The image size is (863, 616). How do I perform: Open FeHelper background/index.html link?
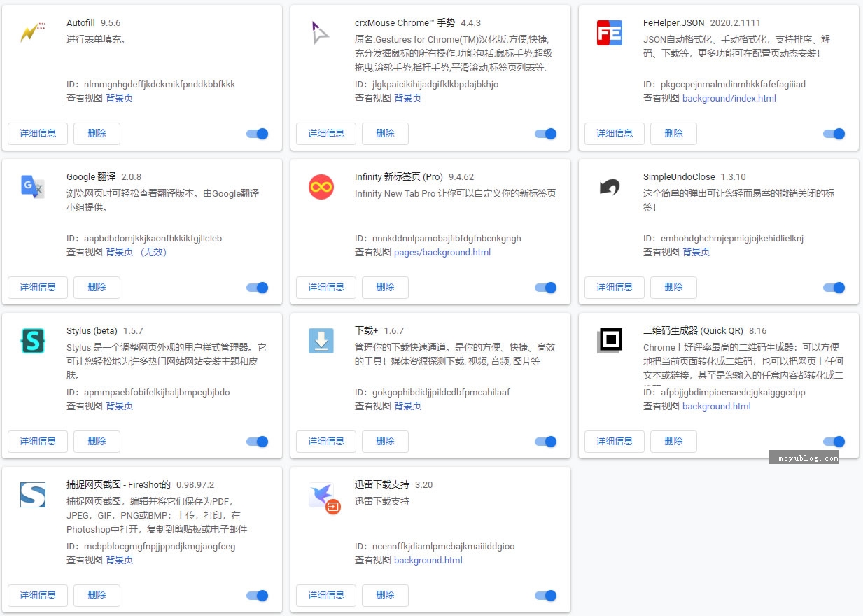pos(729,98)
